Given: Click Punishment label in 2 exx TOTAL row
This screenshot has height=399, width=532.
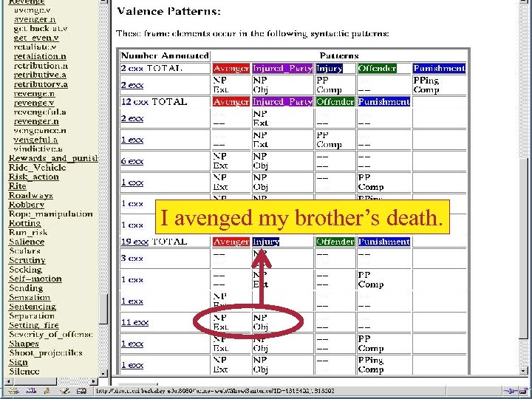Looking at the screenshot, I should point(439,68).
